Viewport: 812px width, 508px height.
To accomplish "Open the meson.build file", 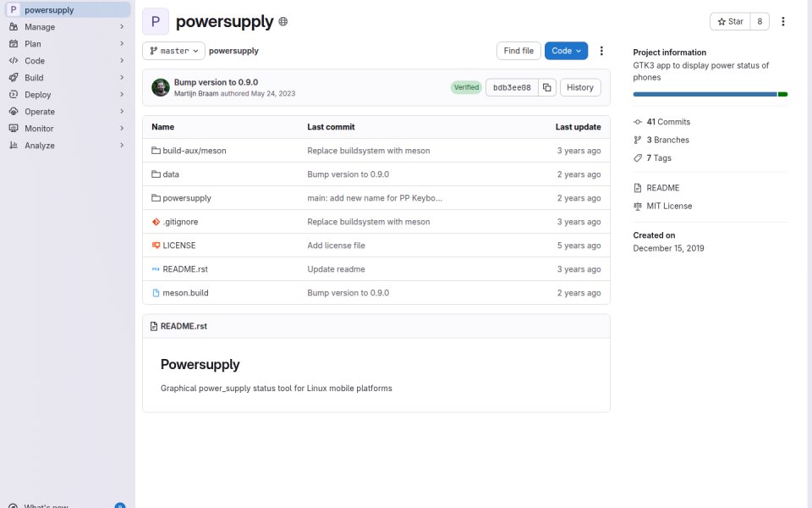I will coord(185,293).
